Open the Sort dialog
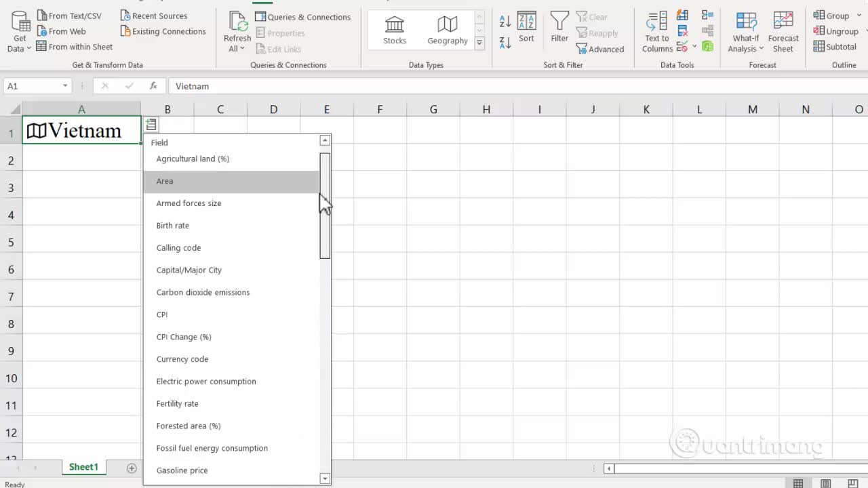The height and width of the screenshot is (488, 868). (x=526, y=27)
